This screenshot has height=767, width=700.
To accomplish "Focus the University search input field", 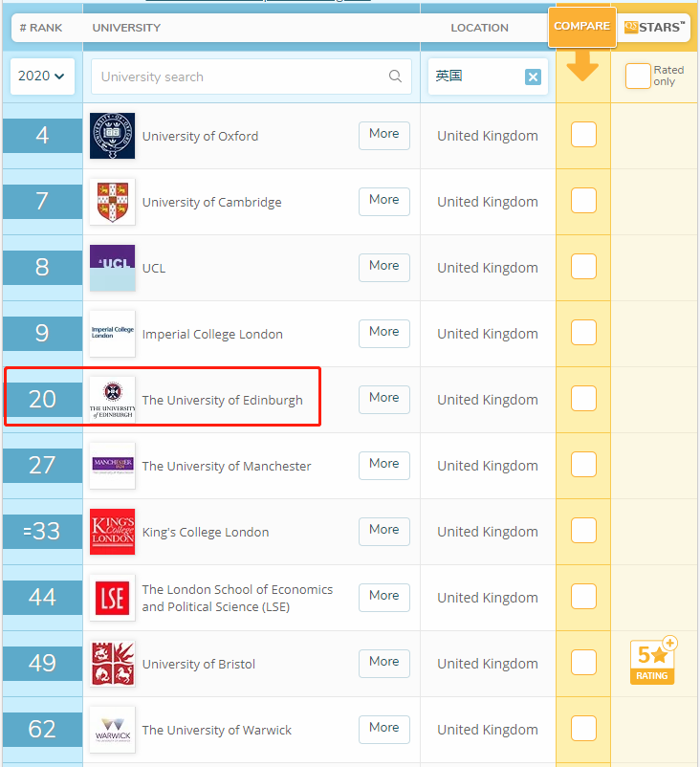I will (x=251, y=77).
